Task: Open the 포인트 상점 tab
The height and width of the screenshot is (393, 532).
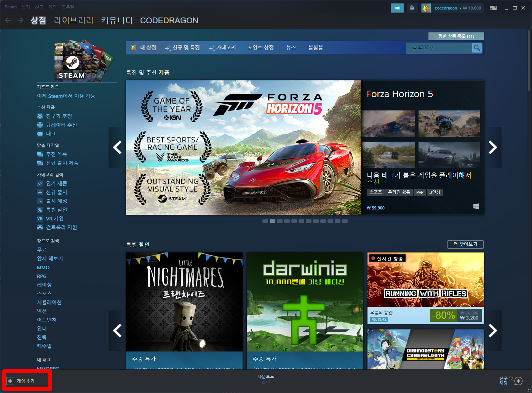Action: [261, 48]
